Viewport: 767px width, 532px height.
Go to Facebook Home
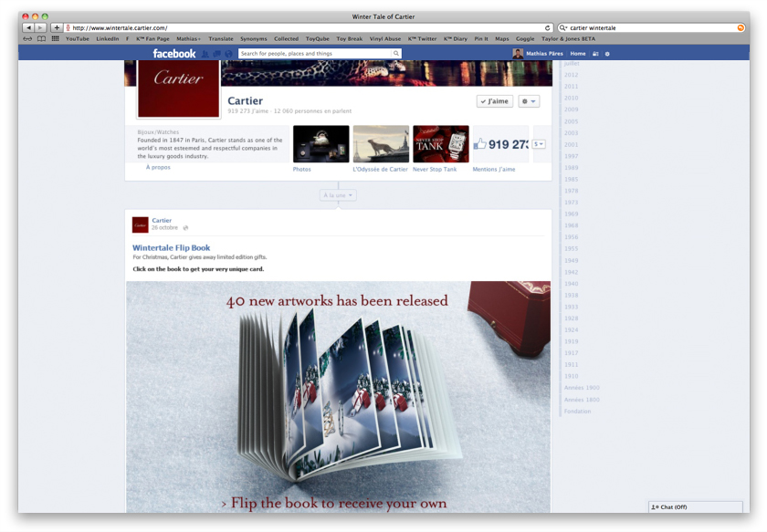[x=578, y=54]
